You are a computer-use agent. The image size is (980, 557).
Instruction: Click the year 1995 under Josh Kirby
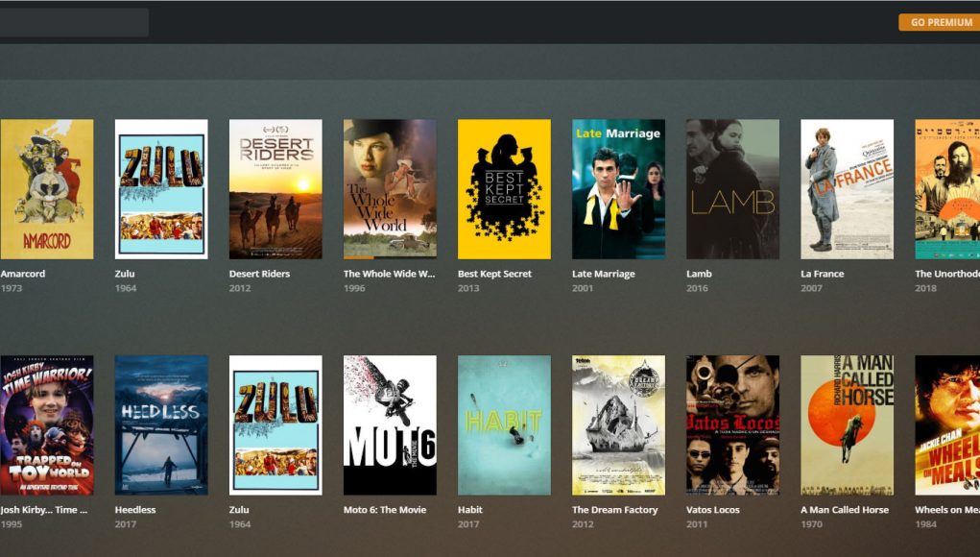12,524
